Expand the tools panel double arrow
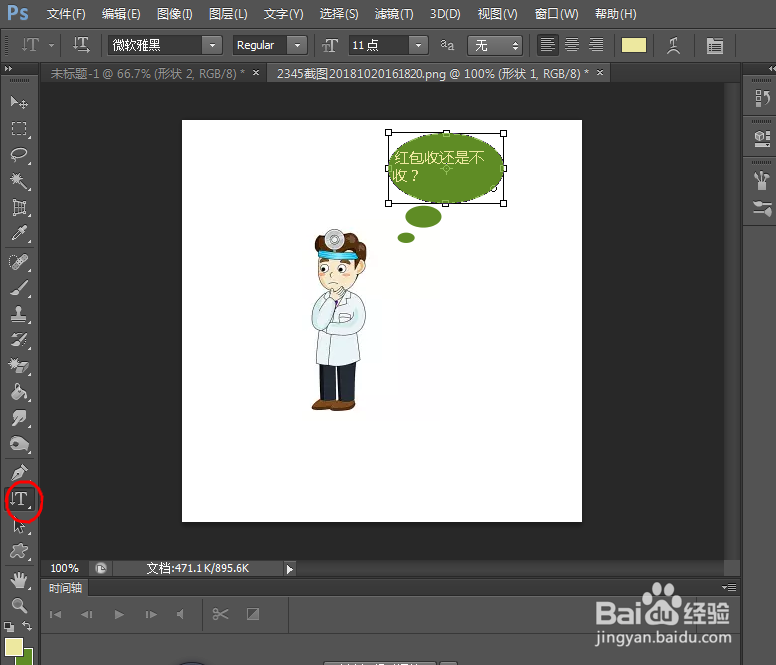The height and width of the screenshot is (665, 776). pyautogui.click(x=8, y=69)
